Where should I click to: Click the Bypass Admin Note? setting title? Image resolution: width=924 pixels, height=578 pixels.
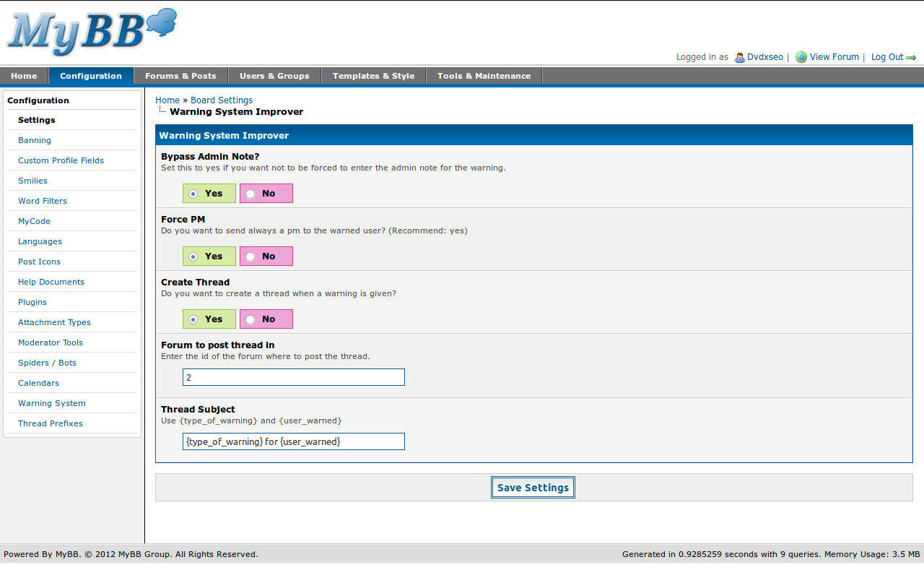[x=210, y=157]
